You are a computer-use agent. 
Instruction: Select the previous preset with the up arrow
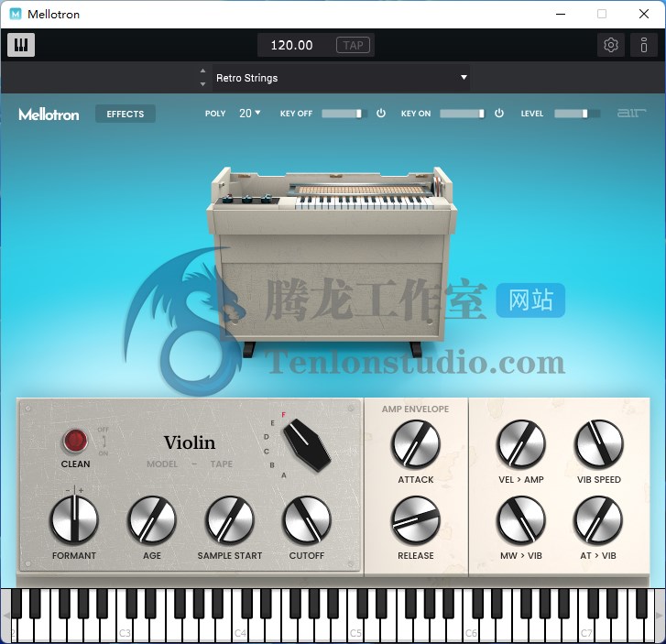[x=203, y=71]
